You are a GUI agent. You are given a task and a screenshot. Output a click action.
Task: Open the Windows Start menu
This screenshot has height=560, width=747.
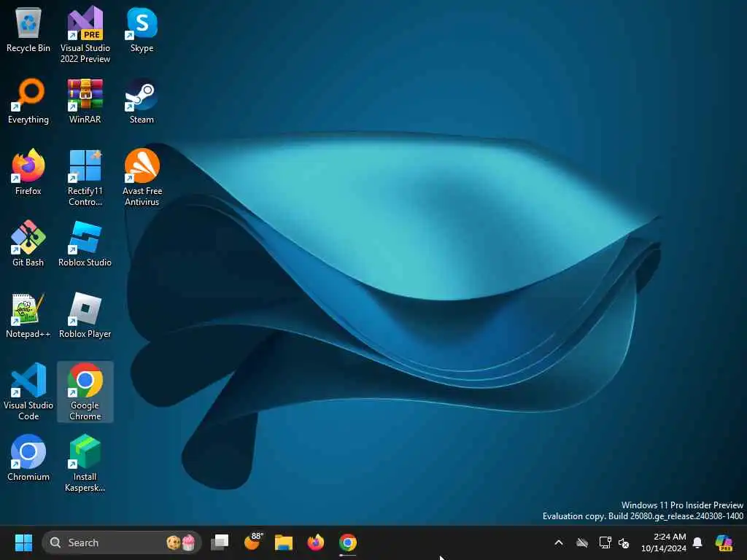point(23,542)
